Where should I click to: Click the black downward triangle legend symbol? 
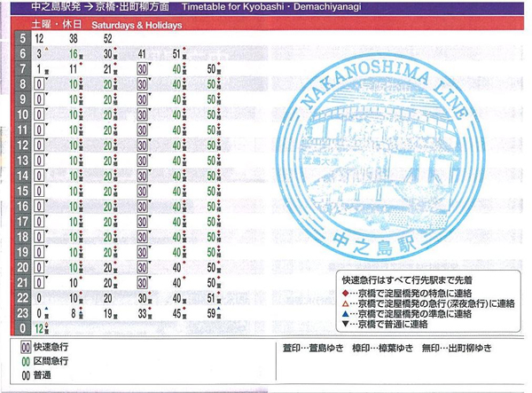345,324
